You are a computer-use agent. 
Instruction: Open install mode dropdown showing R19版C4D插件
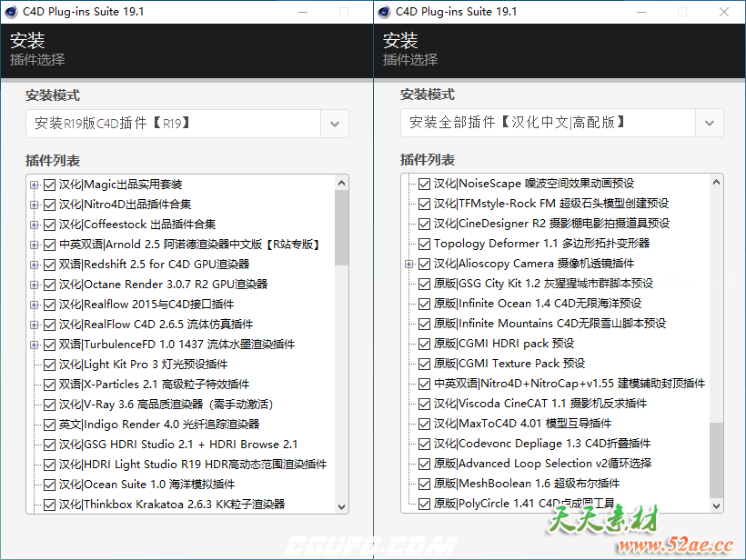(x=187, y=124)
